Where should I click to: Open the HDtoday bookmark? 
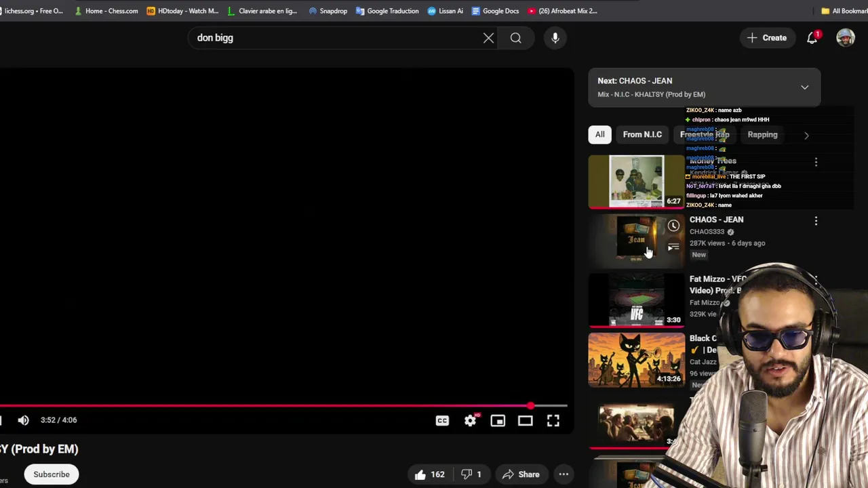(183, 11)
